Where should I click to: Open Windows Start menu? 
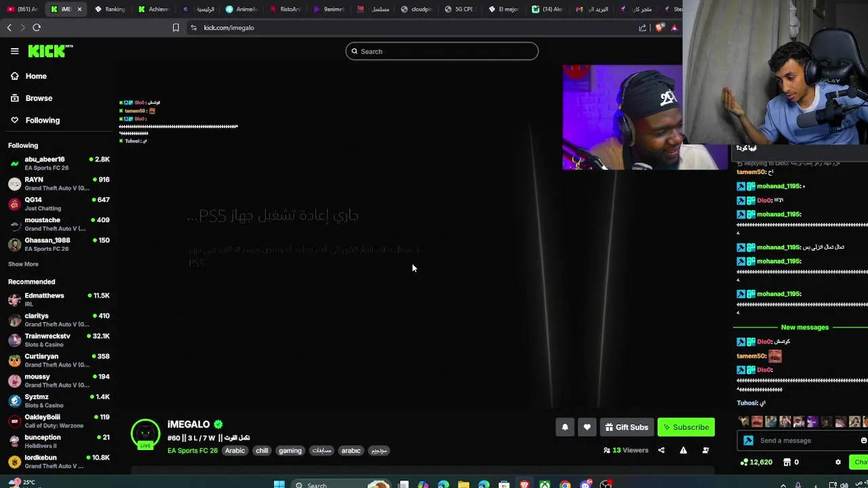pyautogui.click(x=279, y=485)
